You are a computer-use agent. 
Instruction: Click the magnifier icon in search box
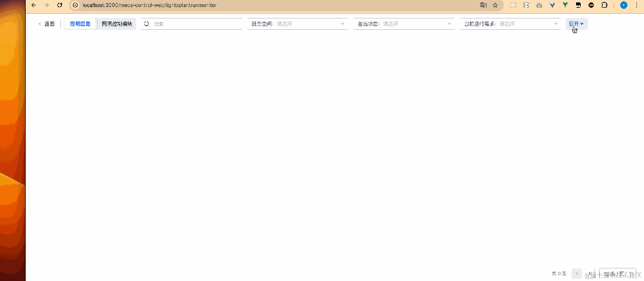147,24
